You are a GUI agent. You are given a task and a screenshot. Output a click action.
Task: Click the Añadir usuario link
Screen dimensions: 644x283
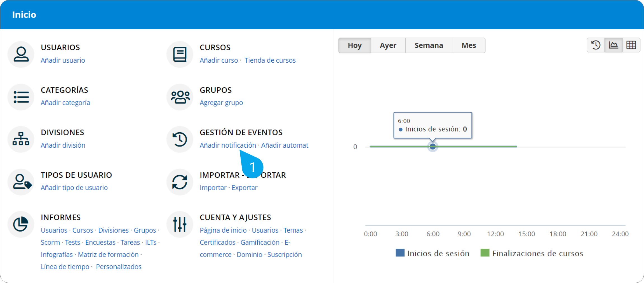point(63,60)
